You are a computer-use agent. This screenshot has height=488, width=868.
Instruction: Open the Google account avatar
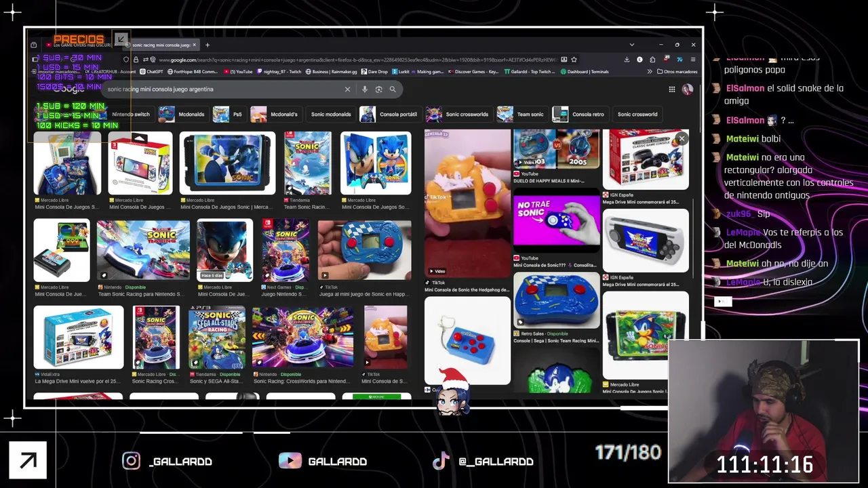687,89
